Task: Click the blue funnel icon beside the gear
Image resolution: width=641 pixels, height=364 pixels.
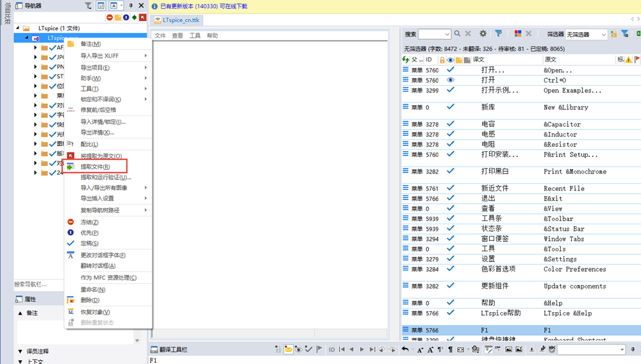Action: [x=498, y=33]
